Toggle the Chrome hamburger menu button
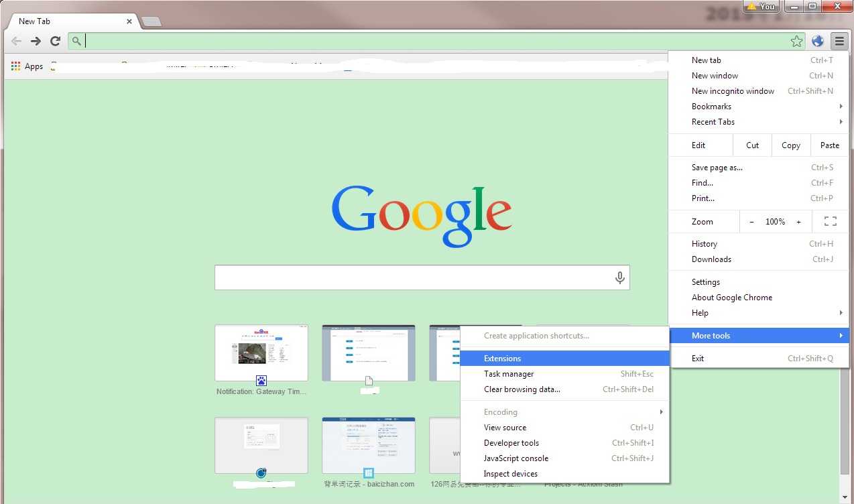Image resolution: width=854 pixels, height=504 pixels. point(839,42)
